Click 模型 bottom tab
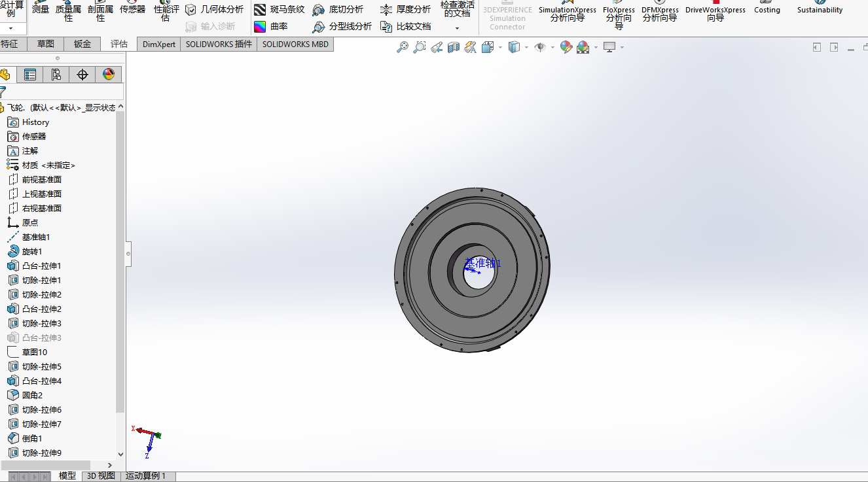 [x=67, y=476]
